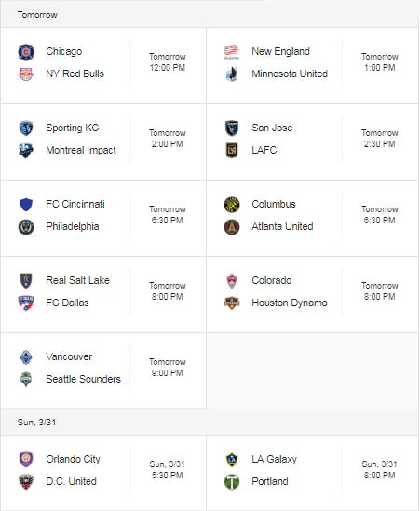The image size is (420, 511).
Task: Click the NY Red Bulls crest icon
Action: 26,74
